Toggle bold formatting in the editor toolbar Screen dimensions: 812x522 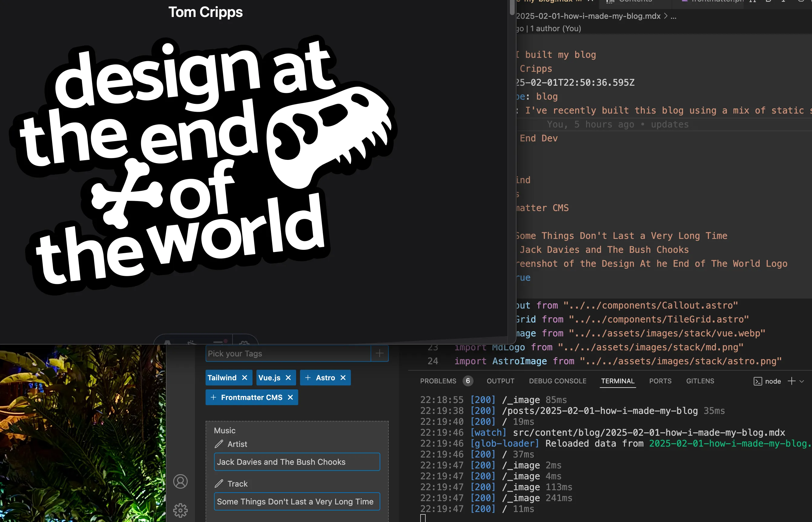(x=768, y=2)
